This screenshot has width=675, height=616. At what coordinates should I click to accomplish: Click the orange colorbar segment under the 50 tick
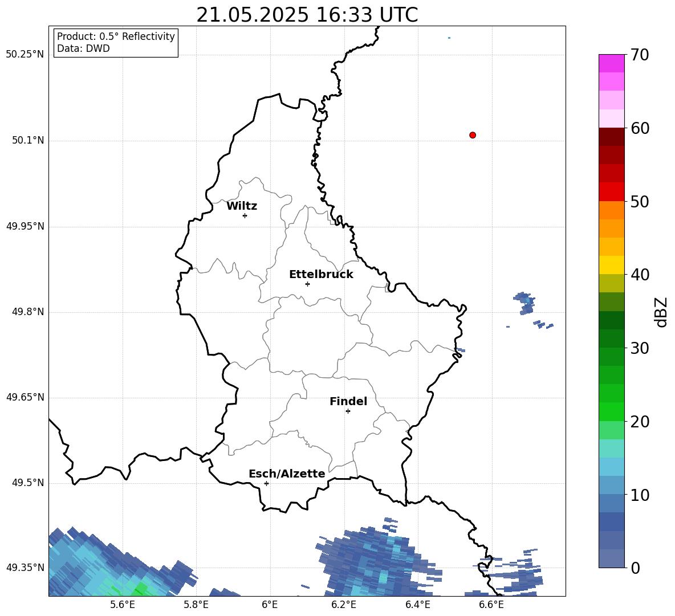(611, 210)
